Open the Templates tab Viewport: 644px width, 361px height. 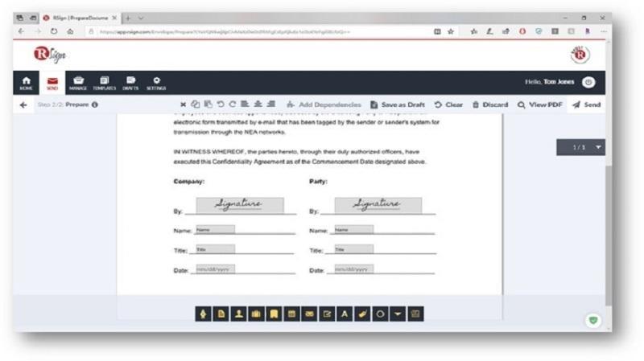(x=105, y=83)
